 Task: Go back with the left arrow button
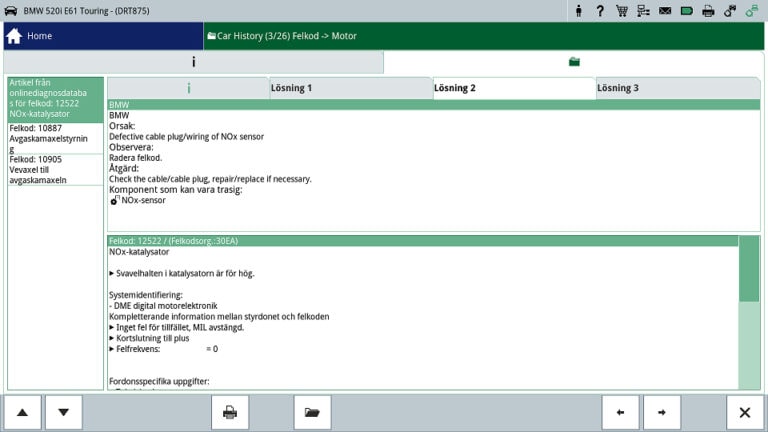point(620,412)
